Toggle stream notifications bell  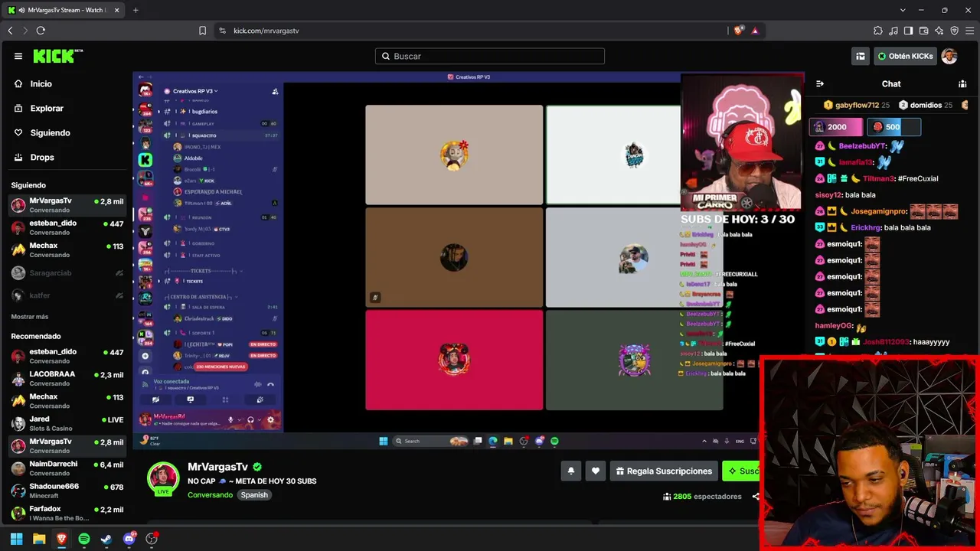570,471
